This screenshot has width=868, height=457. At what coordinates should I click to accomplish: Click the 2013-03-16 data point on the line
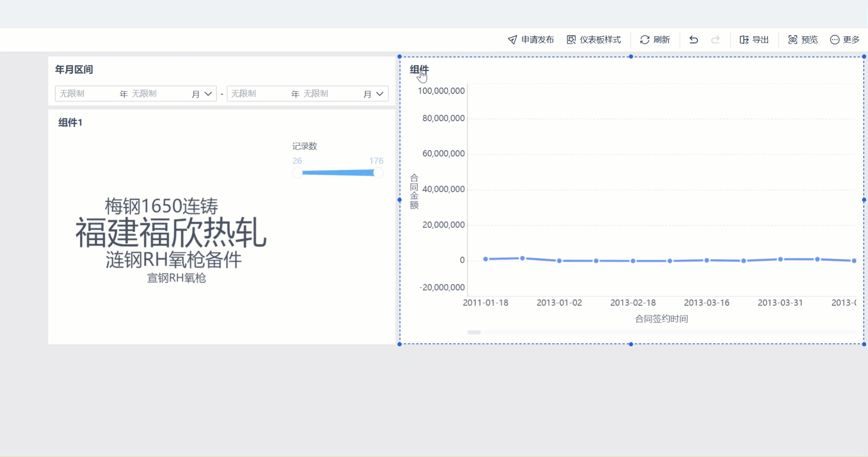point(707,260)
